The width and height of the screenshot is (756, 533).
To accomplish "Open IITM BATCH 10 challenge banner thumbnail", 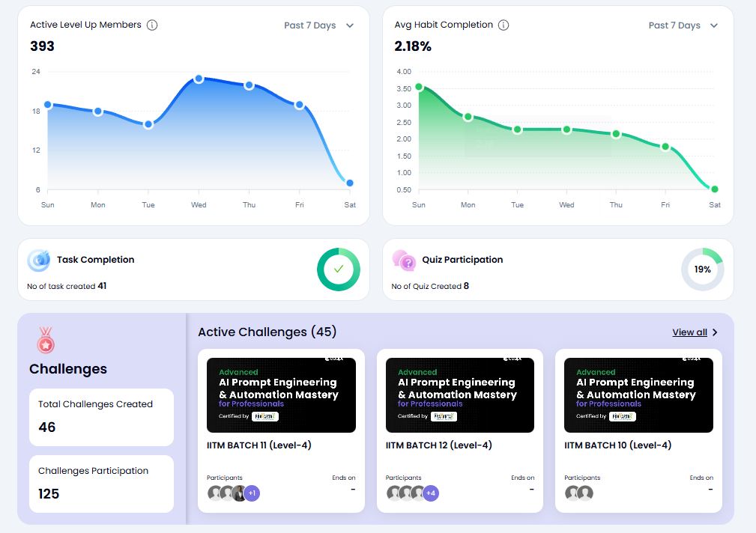I will (x=638, y=395).
